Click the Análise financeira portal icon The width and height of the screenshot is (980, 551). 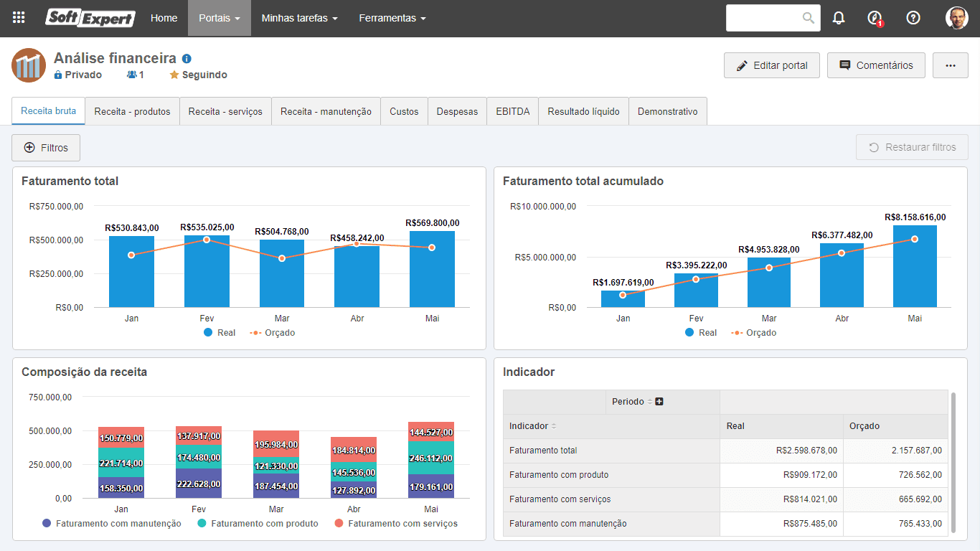pos(29,65)
